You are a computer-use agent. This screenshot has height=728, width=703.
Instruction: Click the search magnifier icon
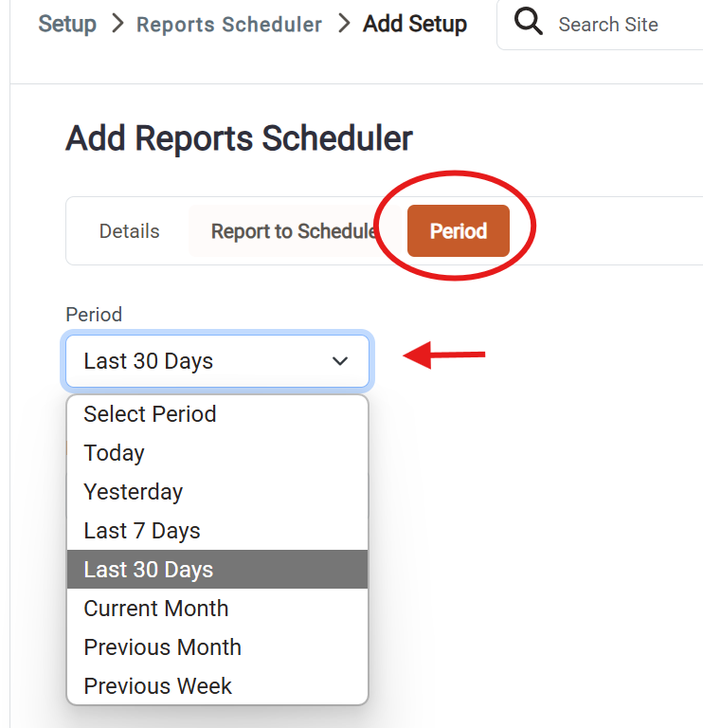[528, 22]
